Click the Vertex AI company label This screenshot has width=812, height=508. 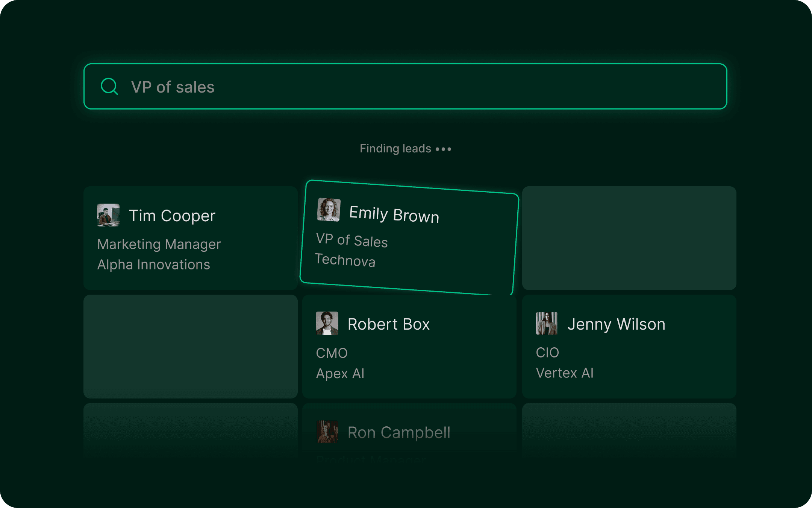click(565, 373)
